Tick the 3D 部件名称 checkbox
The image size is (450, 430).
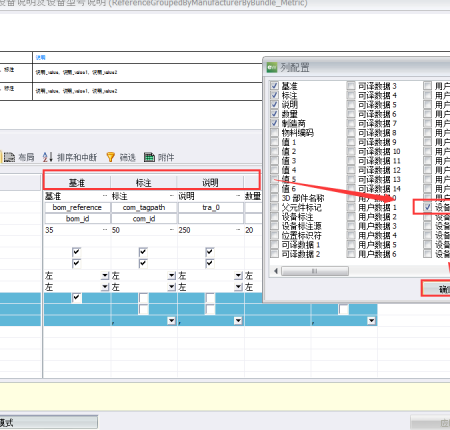pos(274,198)
